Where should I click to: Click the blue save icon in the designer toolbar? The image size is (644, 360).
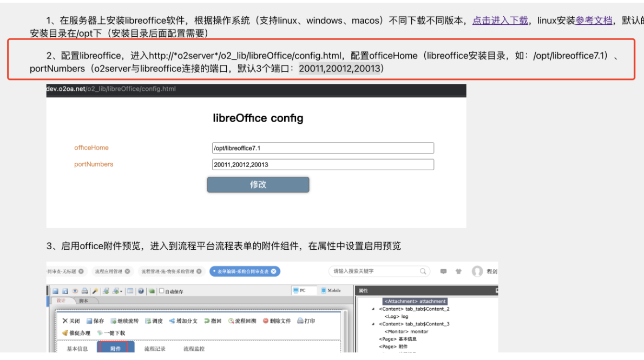tap(55, 291)
